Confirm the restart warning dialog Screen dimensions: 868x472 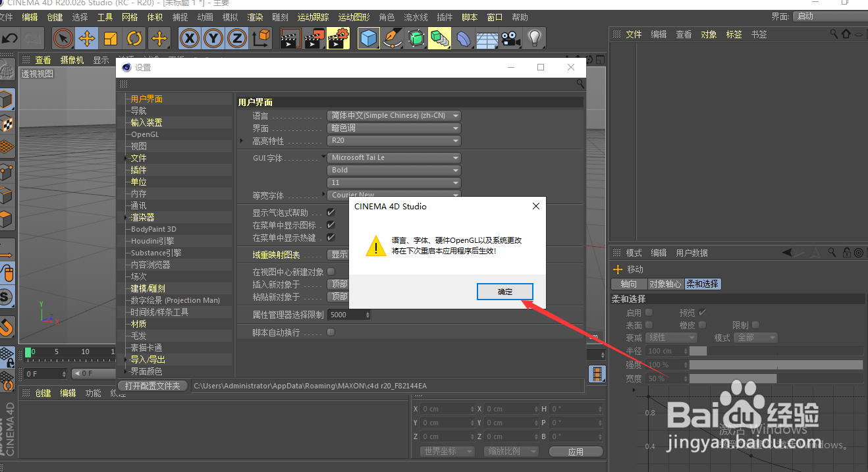pyautogui.click(x=505, y=292)
